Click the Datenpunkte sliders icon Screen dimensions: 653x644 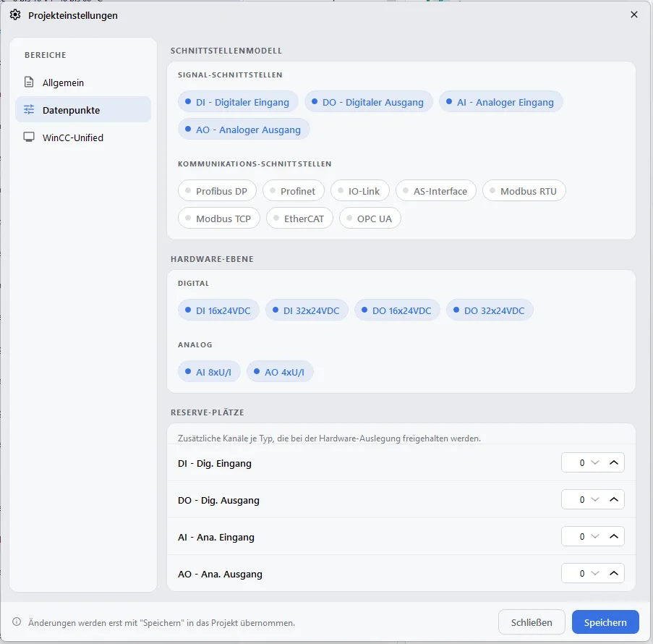29,110
